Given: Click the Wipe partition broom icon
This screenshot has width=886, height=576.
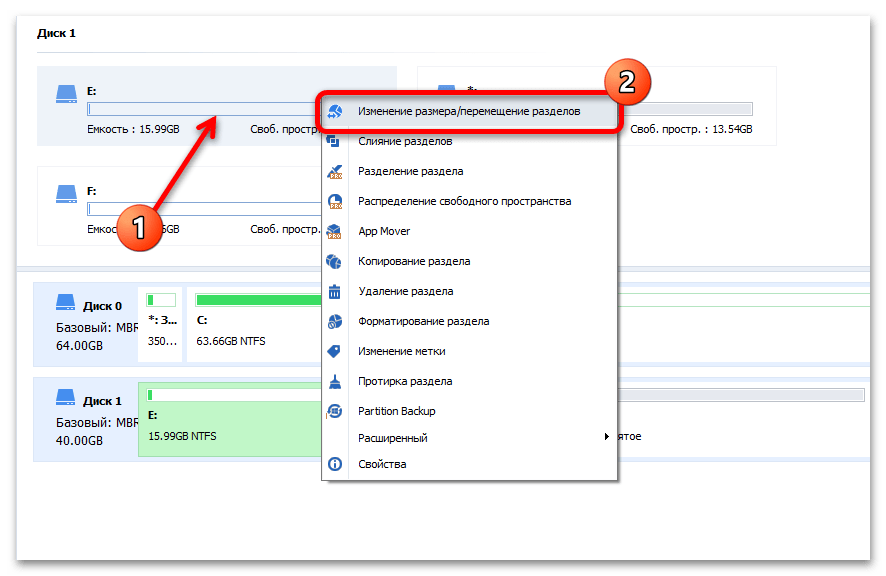Looking at the screenshot, I should click(335, 382).
